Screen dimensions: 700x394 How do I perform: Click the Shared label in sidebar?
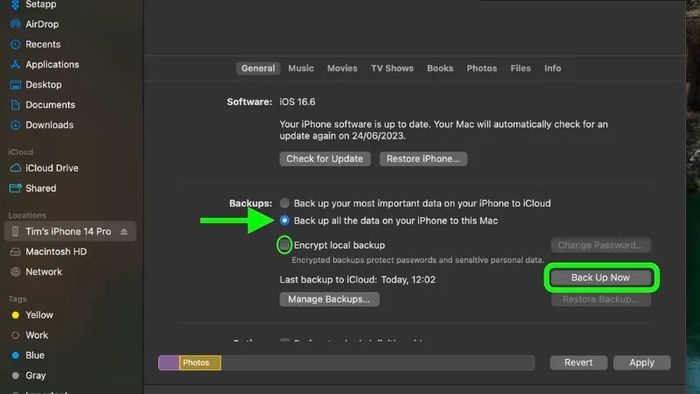[41, 188]
